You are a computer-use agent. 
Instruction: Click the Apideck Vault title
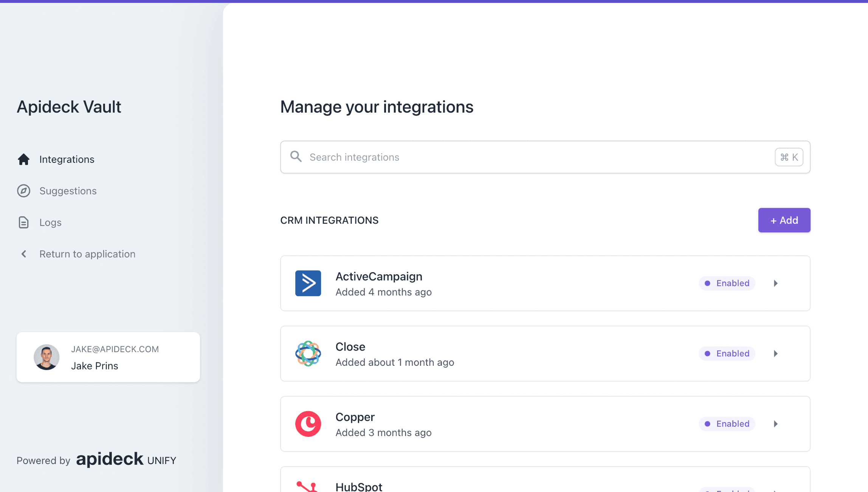click(x=69, y=107)
